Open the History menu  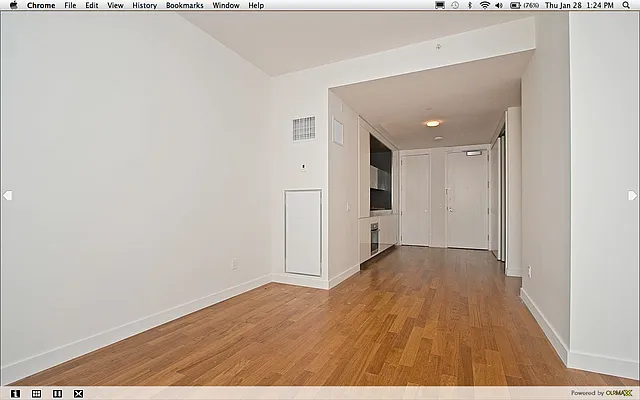tap(144, 5)
